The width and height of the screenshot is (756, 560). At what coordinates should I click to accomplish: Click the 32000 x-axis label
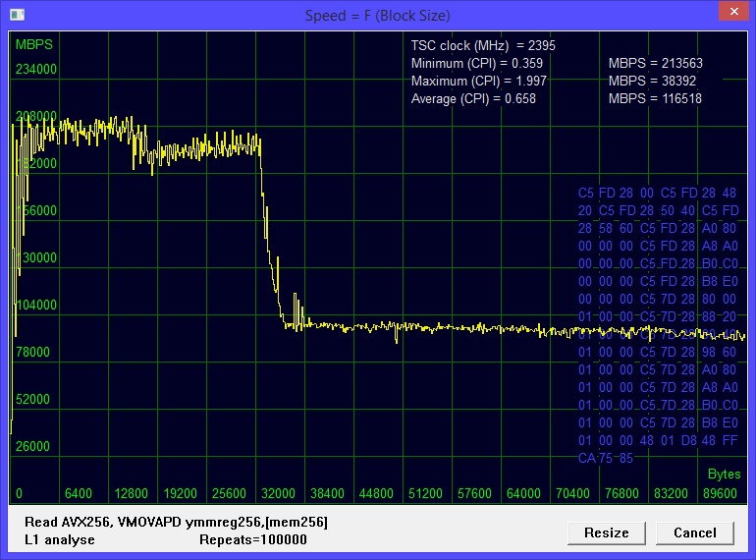pyautogui.click(x=278, y=494)
